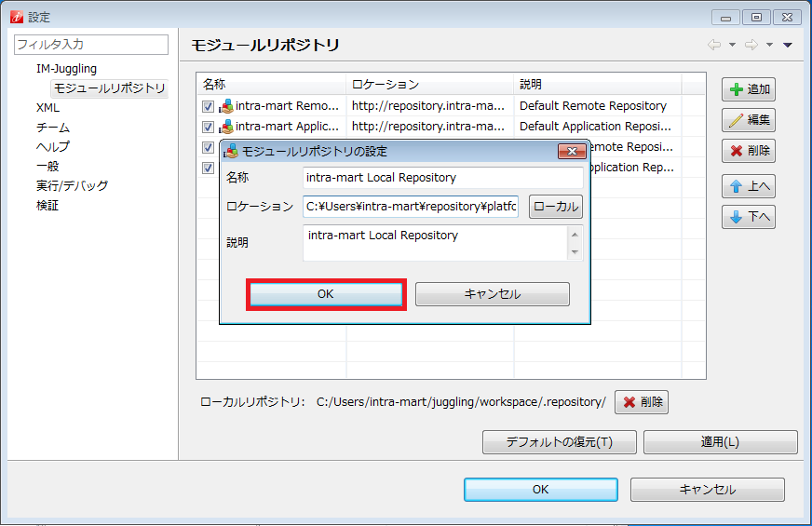Move repository up with 上へ
Viewport: 812px width, 526px height.
tap(749, 186)
